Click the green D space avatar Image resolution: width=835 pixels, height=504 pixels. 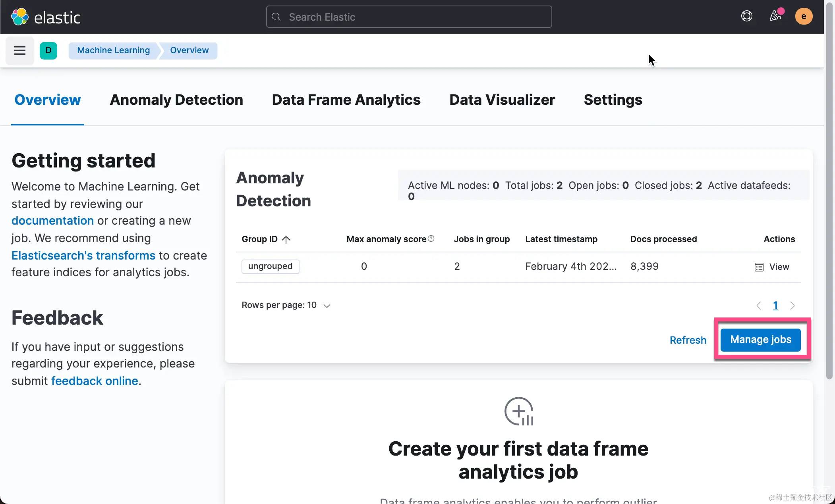click(x=48, y=50)
